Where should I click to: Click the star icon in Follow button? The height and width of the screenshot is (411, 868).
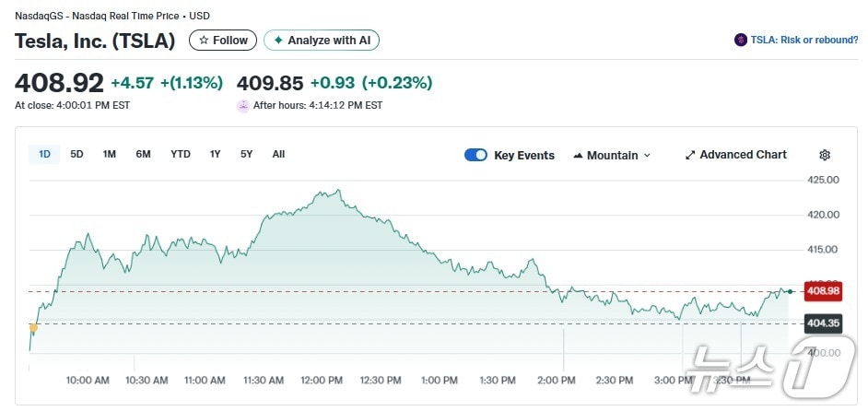click(x=204, y=41)
